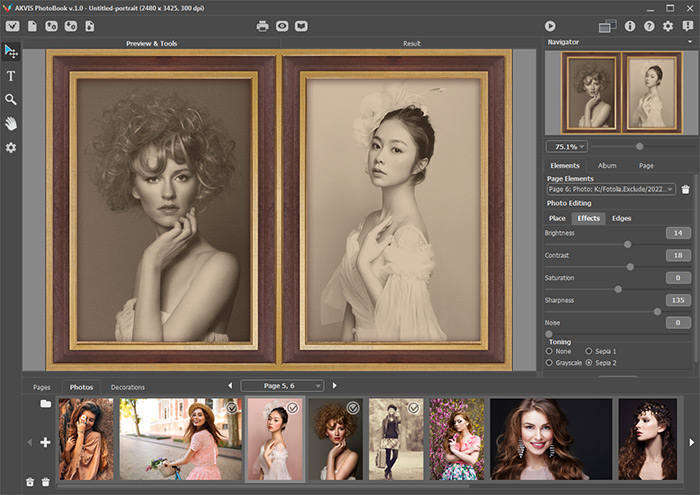Open the Place tab under Photo Editing
The width and height of the screenshot is (700, 495).
[x=557, y=218]
